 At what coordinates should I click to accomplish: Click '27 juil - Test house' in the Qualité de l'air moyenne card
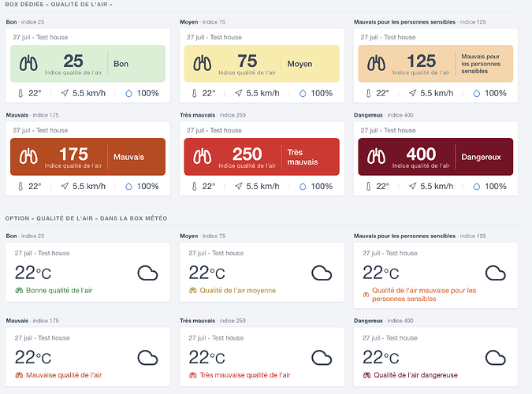[x=216, y=253]
